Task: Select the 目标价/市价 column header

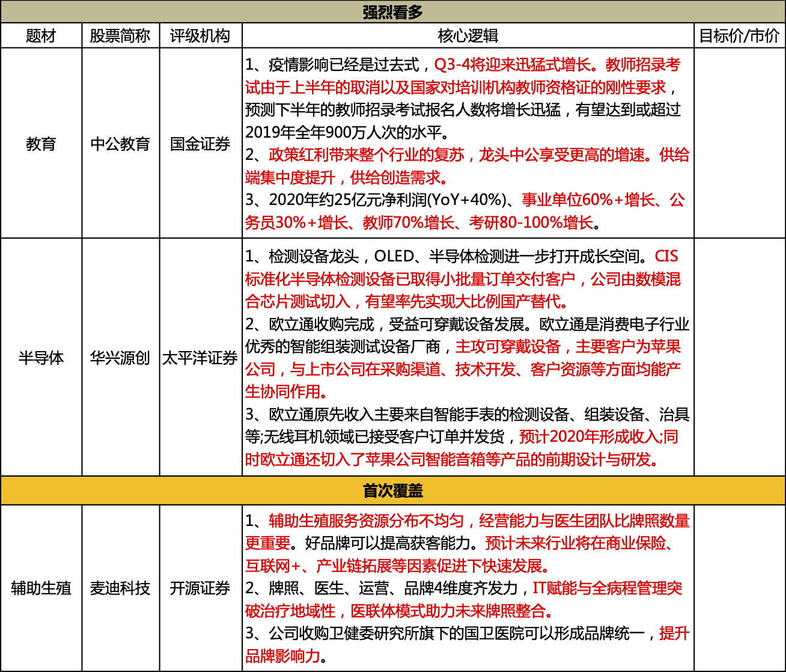Action: (740, 36)
